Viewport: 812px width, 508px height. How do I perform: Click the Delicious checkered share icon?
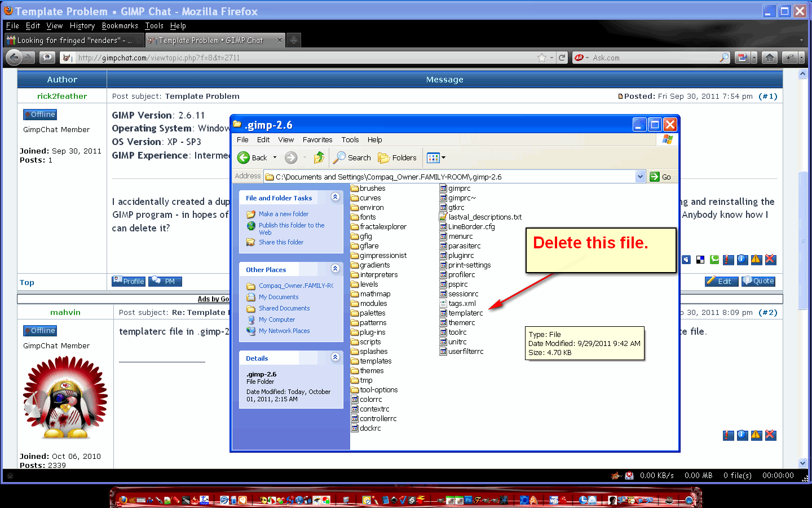(x=700, y=260)
